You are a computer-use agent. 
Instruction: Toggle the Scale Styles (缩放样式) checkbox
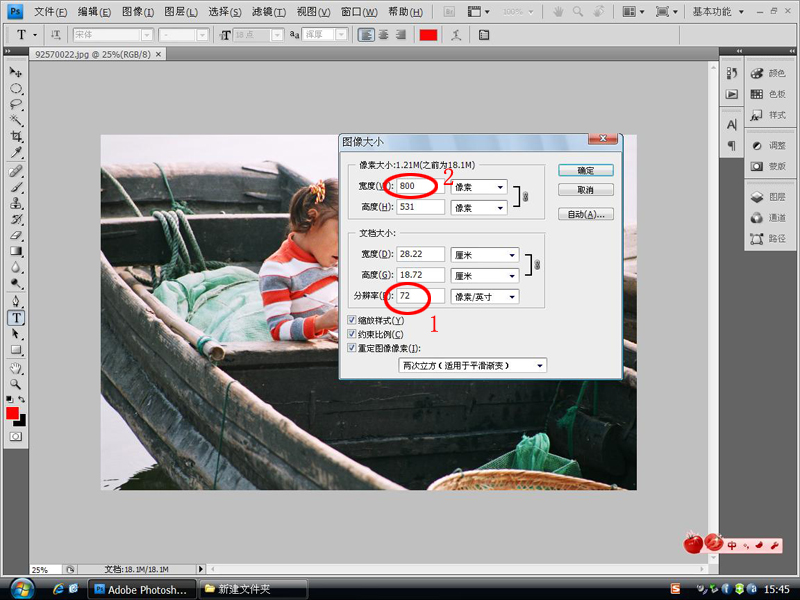pos(350,320)
